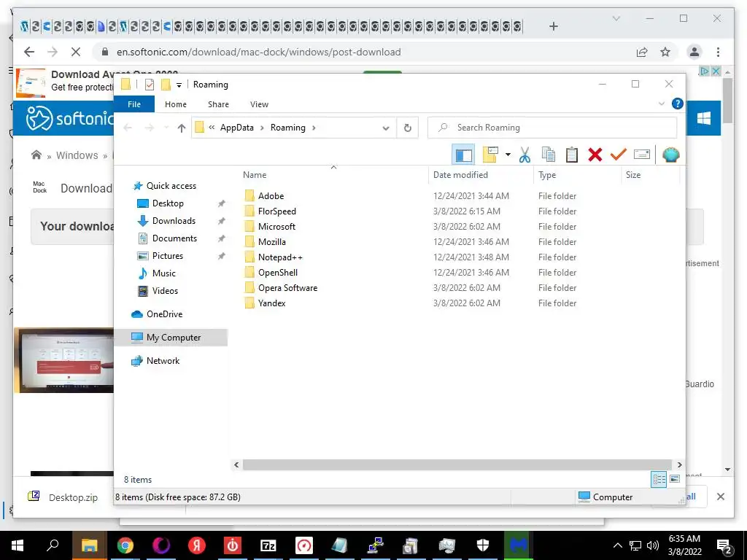The image size is (747, 560).
Task: Open Yandex browser from the taskbar
Action: click(197, 545)
